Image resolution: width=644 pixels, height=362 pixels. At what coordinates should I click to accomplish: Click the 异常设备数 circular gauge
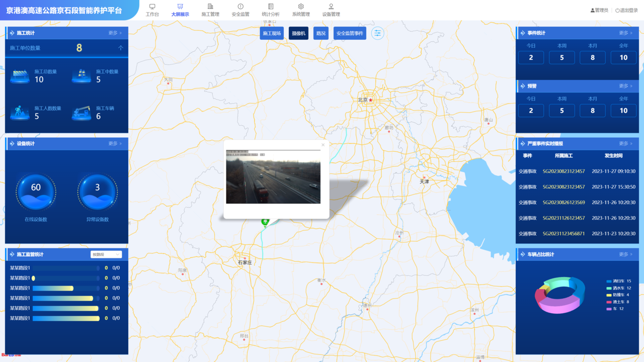click(98, 192)
